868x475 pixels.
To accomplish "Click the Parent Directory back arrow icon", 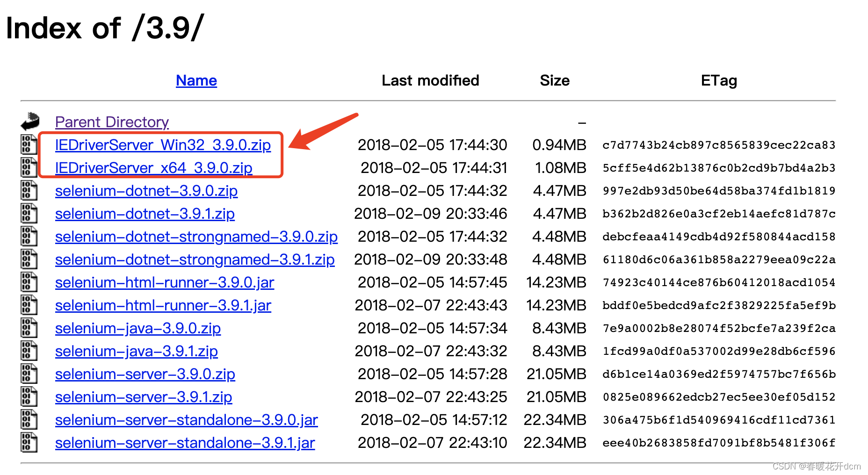I will tap(30, 122).
